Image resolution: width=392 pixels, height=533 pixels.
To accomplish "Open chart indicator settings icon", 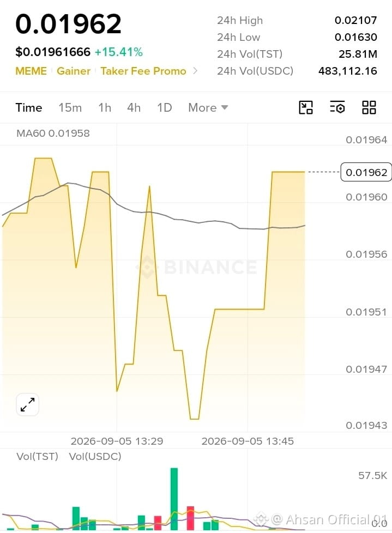I will tap(337, 107).
